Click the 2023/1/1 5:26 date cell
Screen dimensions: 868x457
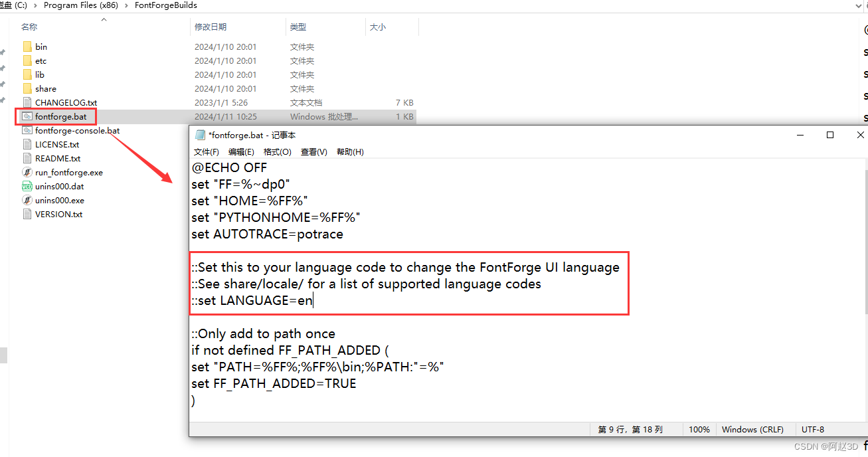pyautogui.click(x=221, y=102)
